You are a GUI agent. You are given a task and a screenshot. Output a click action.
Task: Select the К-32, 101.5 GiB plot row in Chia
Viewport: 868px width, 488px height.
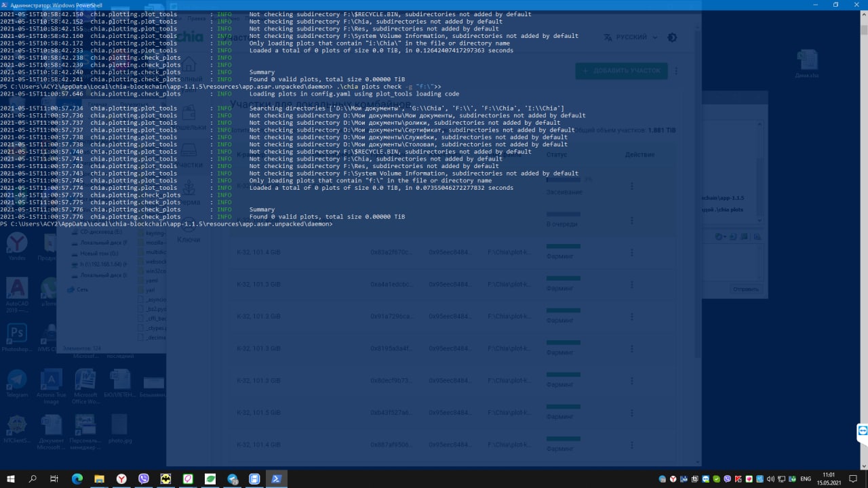pos(452,413)
